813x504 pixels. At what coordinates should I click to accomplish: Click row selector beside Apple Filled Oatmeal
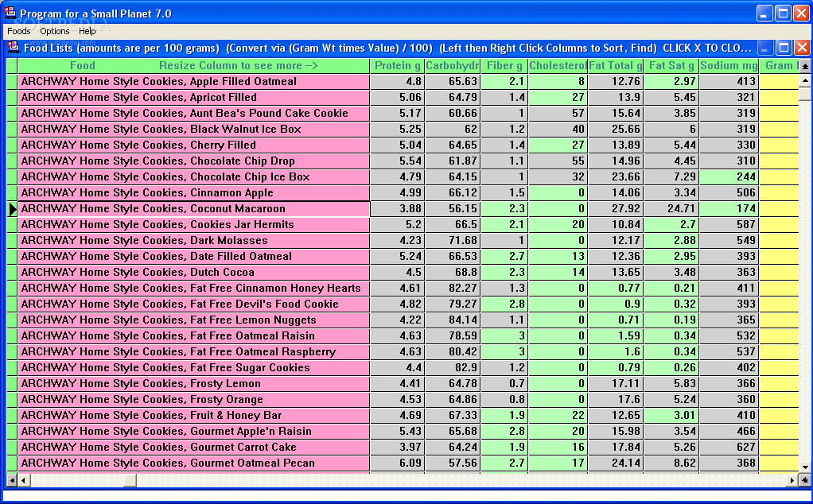[12, 81]
